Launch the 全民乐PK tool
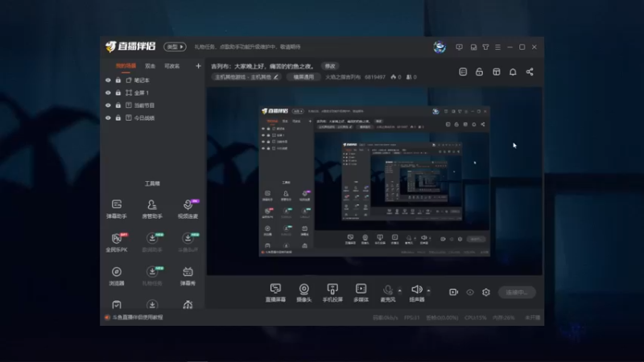This screenshot has height=362, width=644. click(117, 242)
